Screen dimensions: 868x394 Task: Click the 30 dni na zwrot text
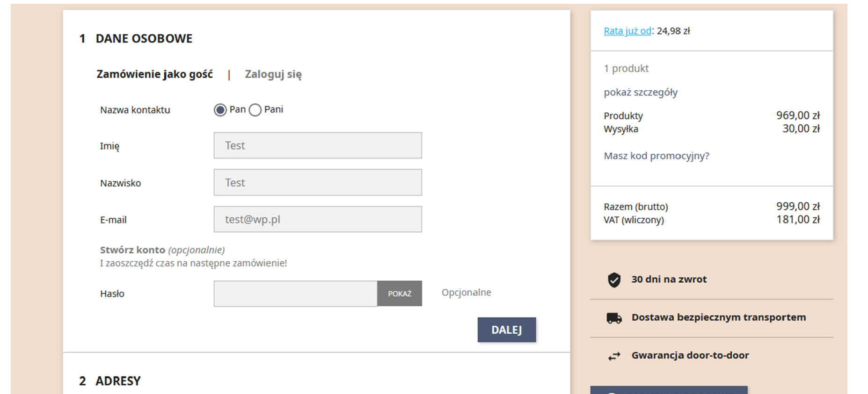669,279
